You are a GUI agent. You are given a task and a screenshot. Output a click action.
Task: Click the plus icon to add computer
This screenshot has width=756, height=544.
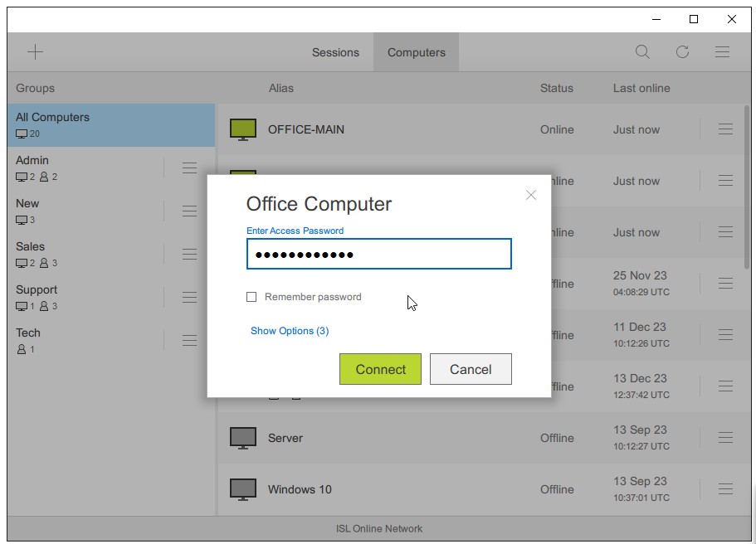click(35, 52)
